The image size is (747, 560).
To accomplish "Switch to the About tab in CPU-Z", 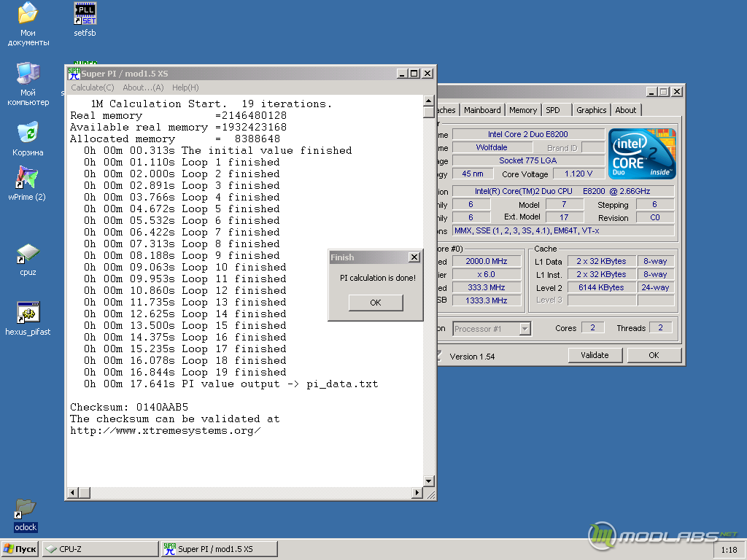I will pos(625,110).
